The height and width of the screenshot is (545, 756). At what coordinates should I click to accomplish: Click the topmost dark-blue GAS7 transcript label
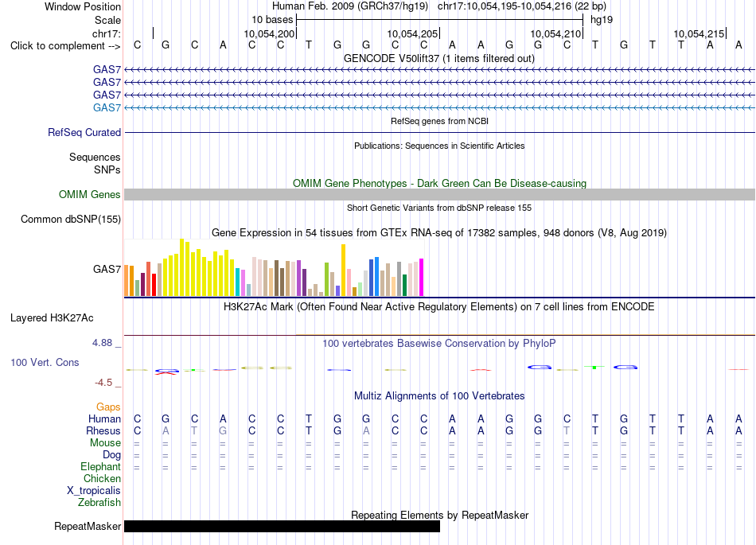click(x=107, y=69)
